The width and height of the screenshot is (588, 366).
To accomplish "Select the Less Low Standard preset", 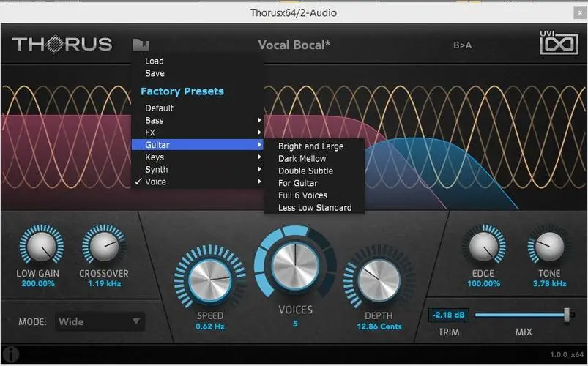I will (315, 208).
